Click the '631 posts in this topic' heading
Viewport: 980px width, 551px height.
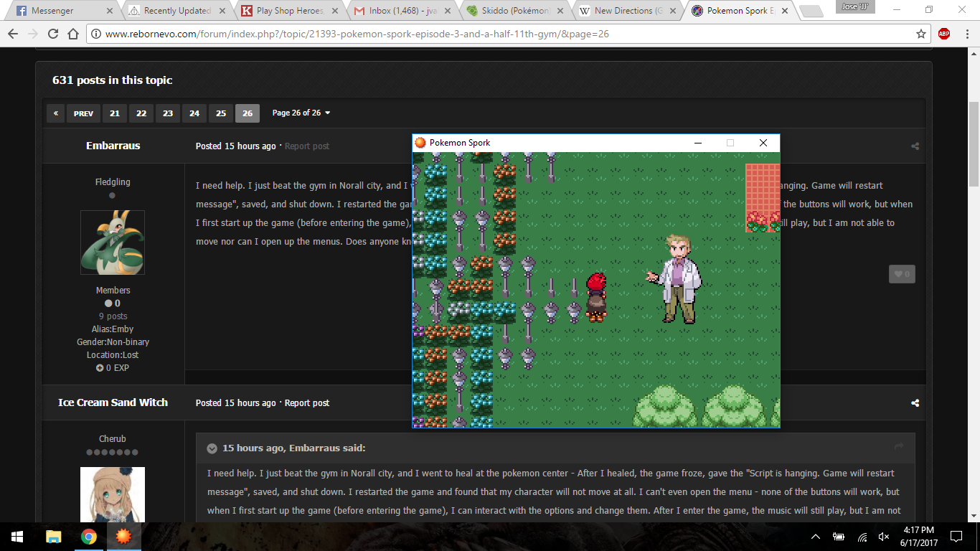coord(113,80)
